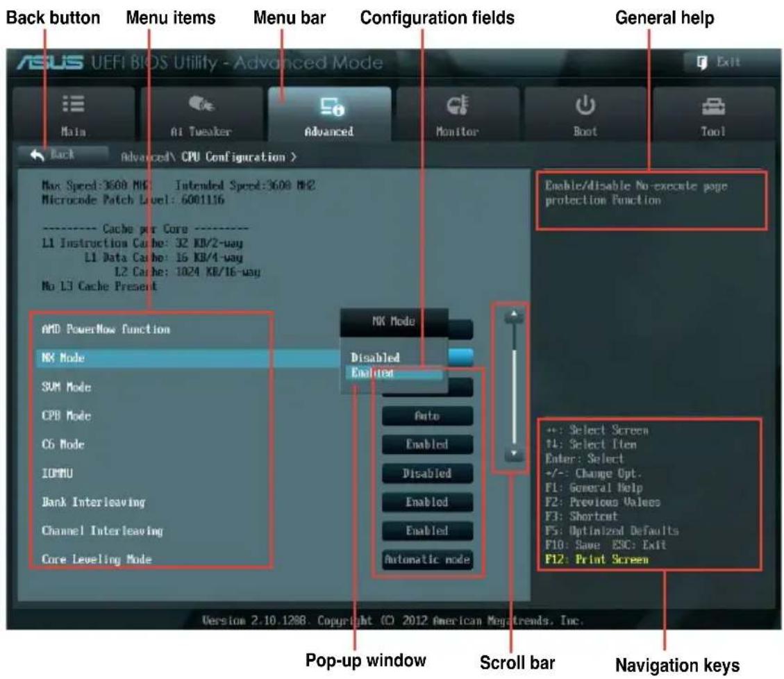Click the Exit door icon

tap(702, 62)
